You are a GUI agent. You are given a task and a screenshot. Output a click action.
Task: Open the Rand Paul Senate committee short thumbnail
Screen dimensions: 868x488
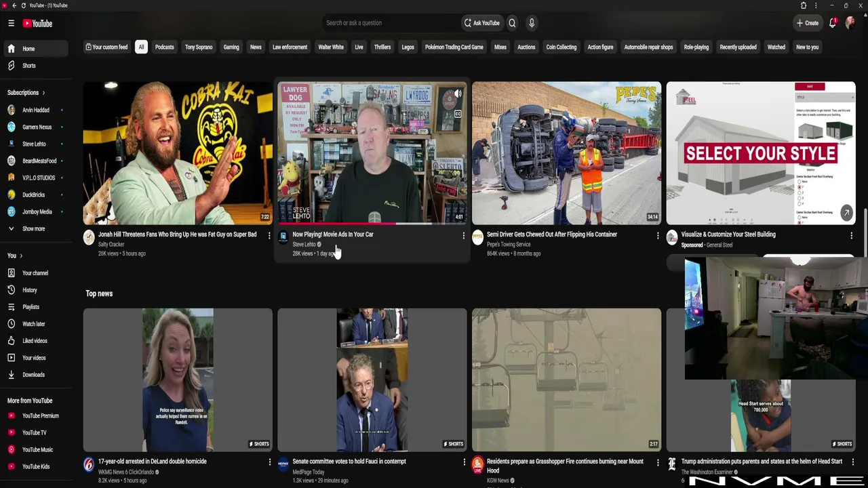[x=372, y=380]
